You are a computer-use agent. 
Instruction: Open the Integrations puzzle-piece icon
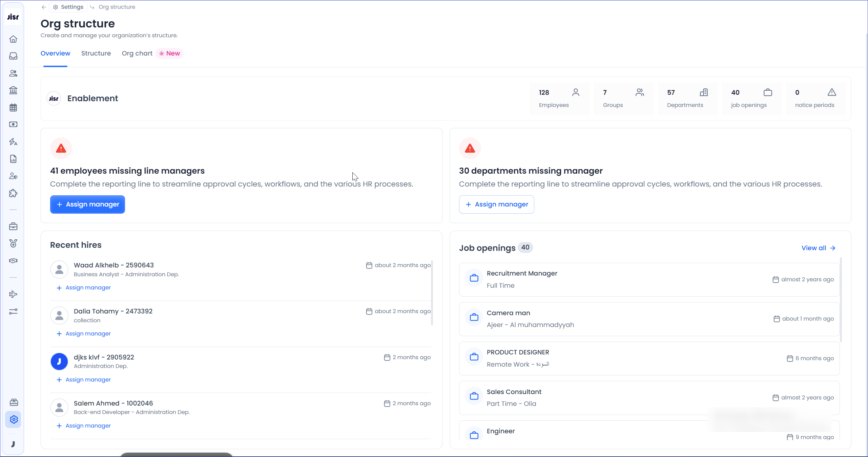tap(13, 193)
